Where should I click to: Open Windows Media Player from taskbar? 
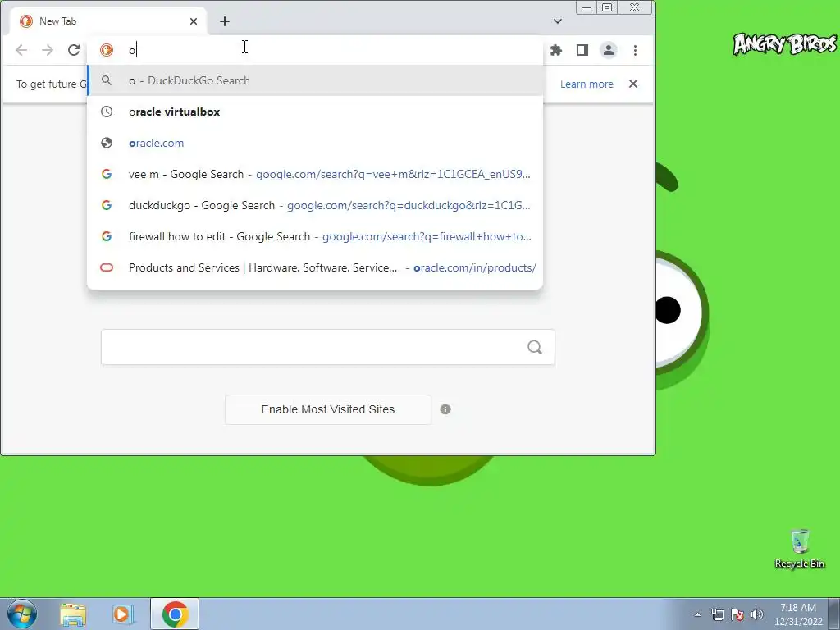(x=123, y=614)
